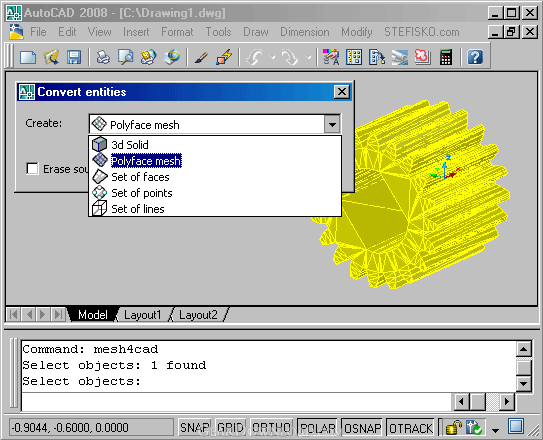Click the command window scroll up arrow
This screenshot has height=440, width=543.
(524, 349)
